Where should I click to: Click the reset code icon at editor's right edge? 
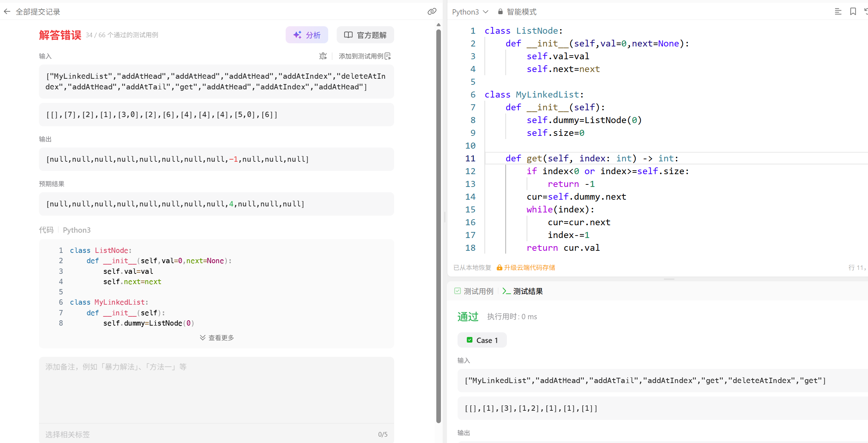[x=866, y=12]
